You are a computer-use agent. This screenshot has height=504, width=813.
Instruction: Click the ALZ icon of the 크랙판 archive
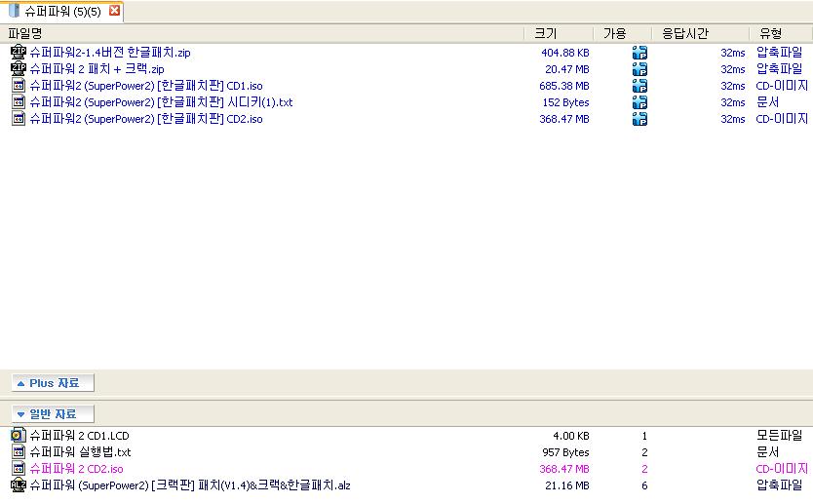point(19,485)
